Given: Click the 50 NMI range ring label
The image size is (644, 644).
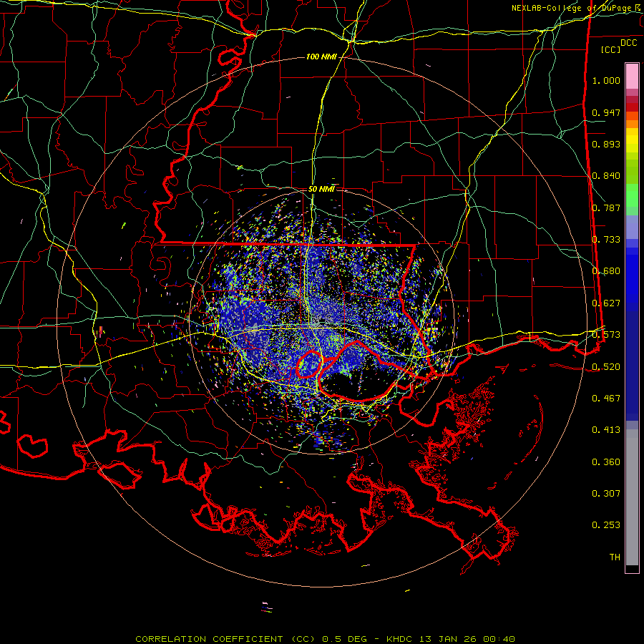Looking at the screenshot, I should [321, 189].
